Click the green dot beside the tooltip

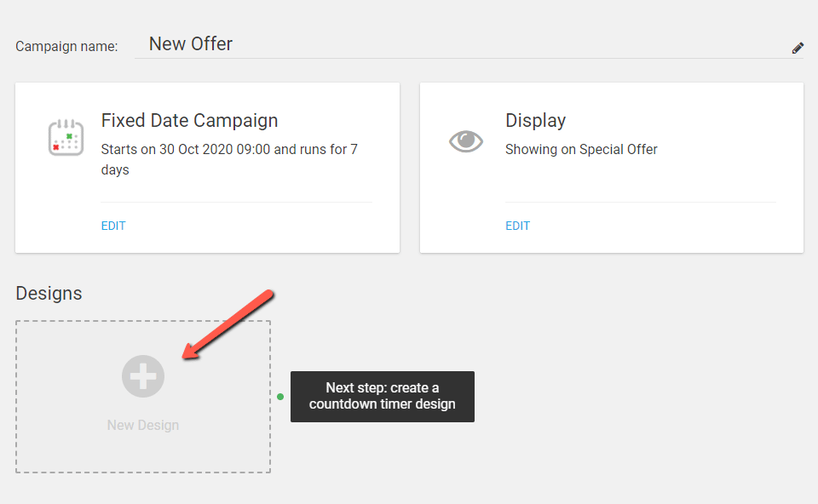point(280,397)
